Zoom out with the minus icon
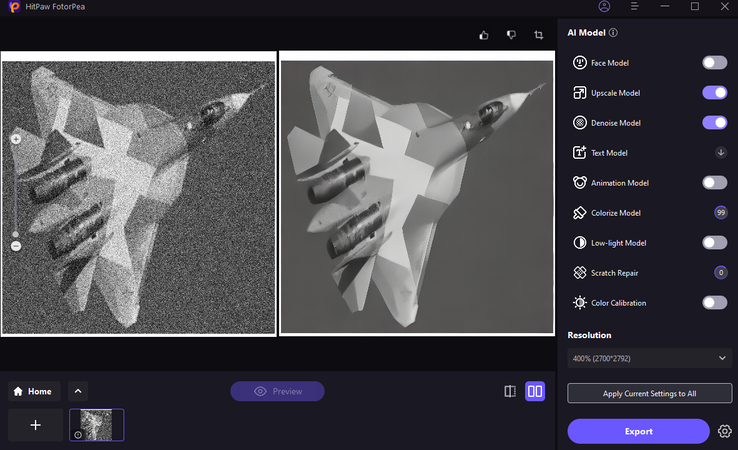The width and height of the screenshot is (738, 450). coord(16,246)
